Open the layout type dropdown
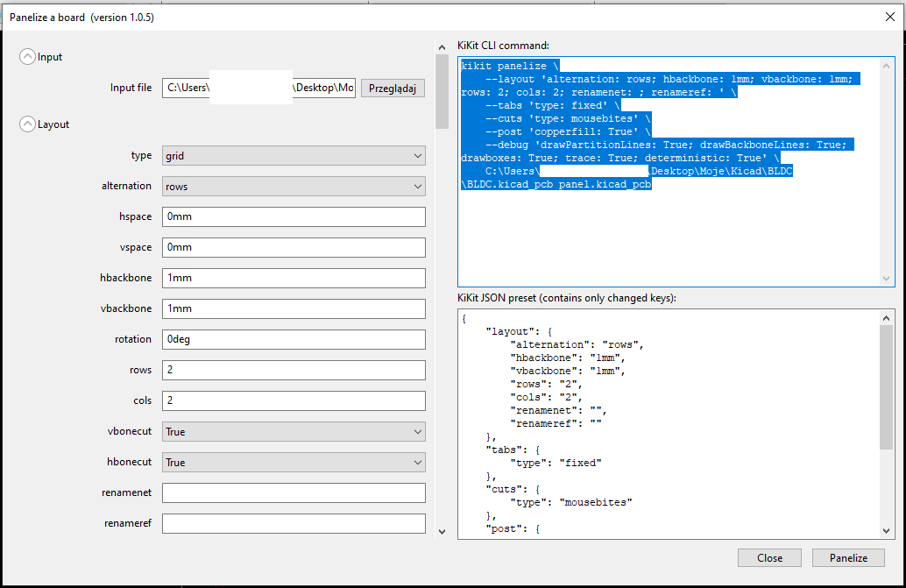Viewport: 906px width, 588px height. [294, 156]
